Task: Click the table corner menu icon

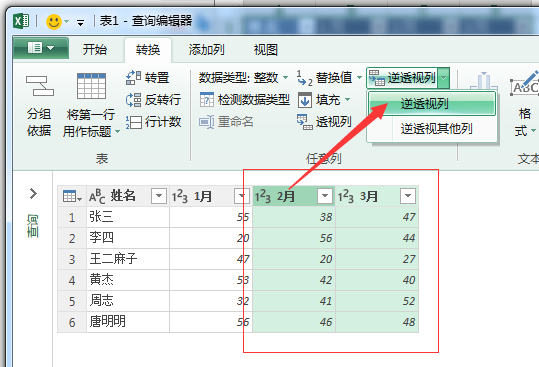Action: click(72, 197)
